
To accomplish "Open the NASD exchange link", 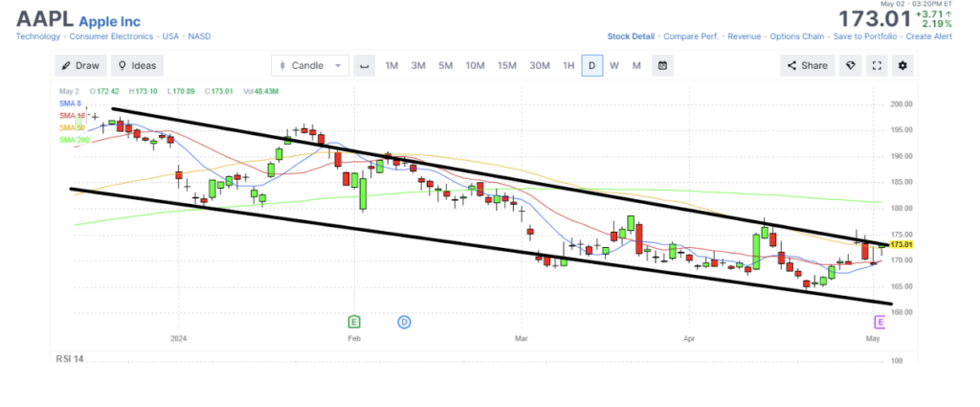I will (x=199, y=36).
